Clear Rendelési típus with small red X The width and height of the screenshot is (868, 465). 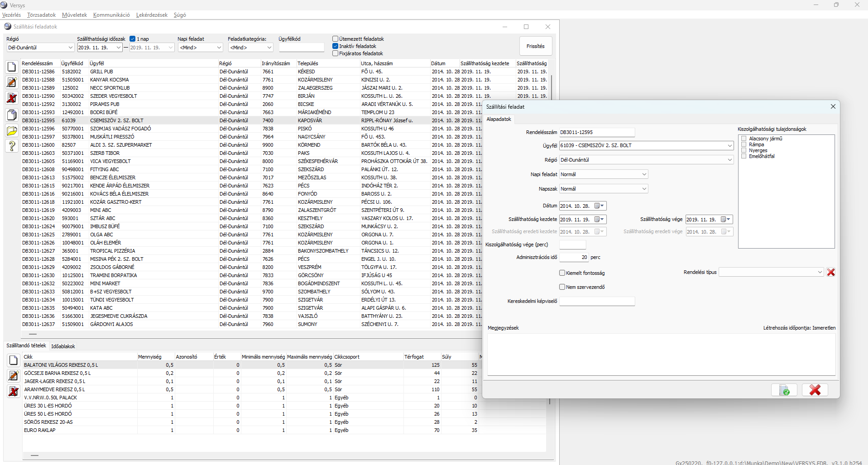831,272
